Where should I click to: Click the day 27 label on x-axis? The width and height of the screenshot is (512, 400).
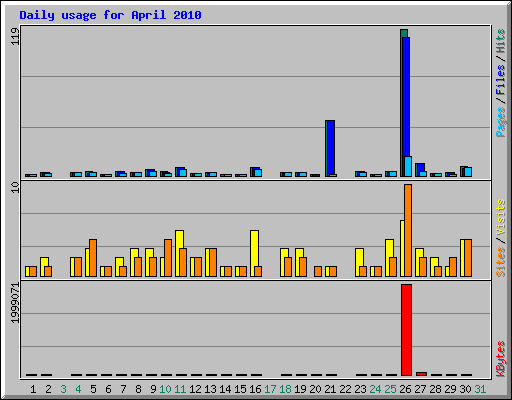[420, 389]
